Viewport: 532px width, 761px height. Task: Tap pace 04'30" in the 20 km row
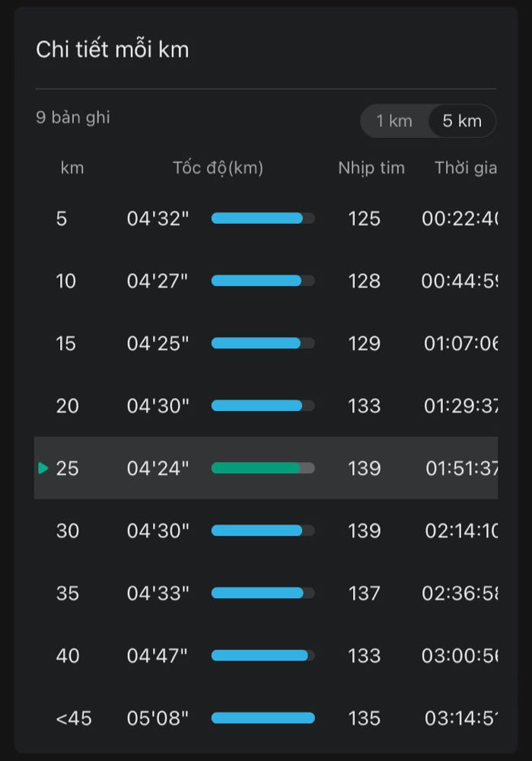point(158,406)
